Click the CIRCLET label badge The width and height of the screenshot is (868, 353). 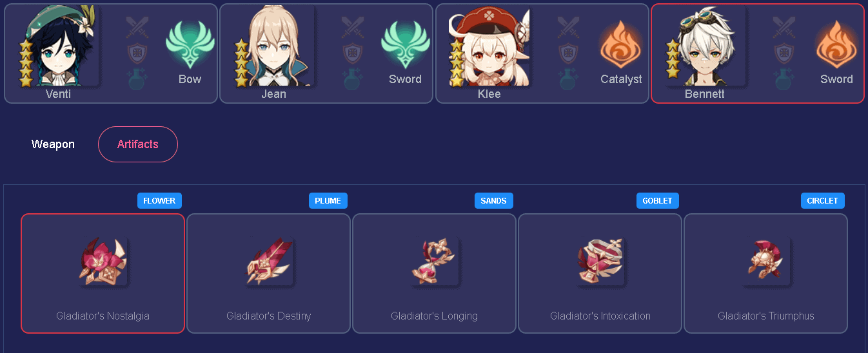(x=823, y=201)
